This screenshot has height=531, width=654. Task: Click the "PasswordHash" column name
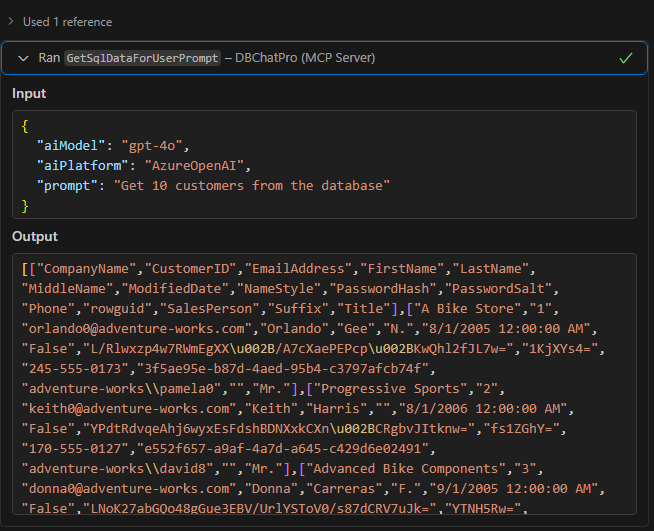coord(383,289)
